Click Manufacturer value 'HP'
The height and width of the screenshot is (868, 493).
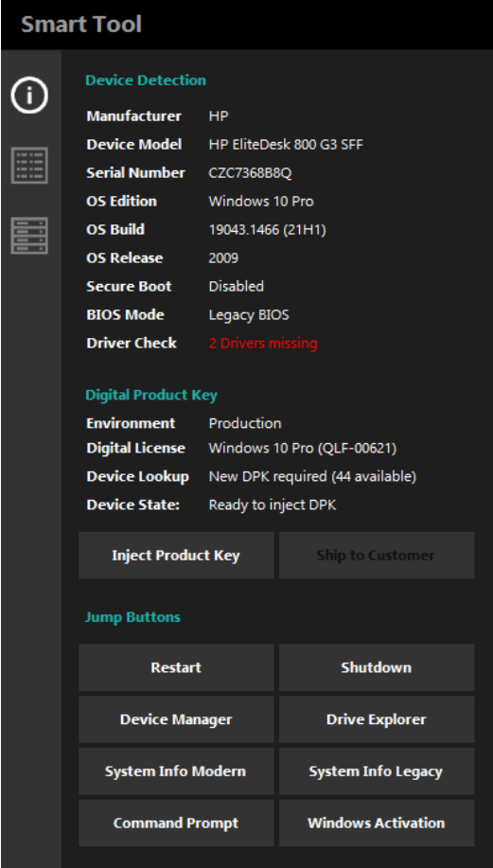[x=219, y=116]
